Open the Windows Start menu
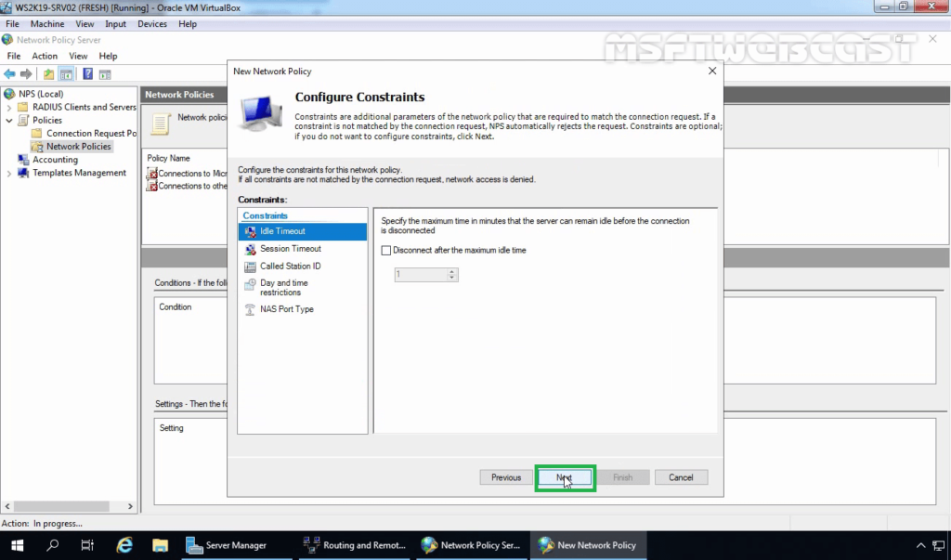951x560 pixels. 17,545
